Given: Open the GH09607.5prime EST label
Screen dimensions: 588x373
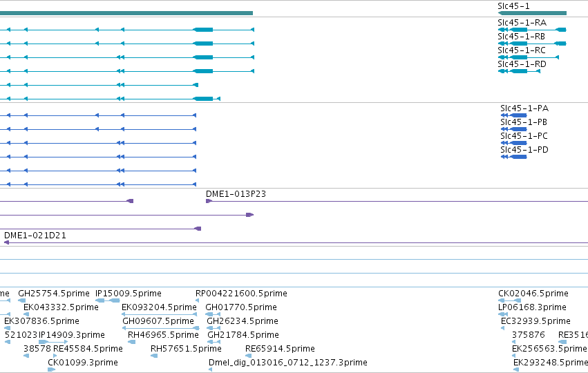Looking at the screenshot, I should tap(158, 321).
